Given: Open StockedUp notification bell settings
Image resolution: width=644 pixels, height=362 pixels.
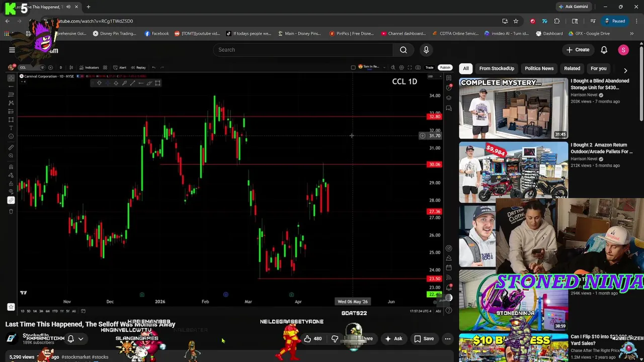Looking at the screenshot, I should (x=71, y=339).
